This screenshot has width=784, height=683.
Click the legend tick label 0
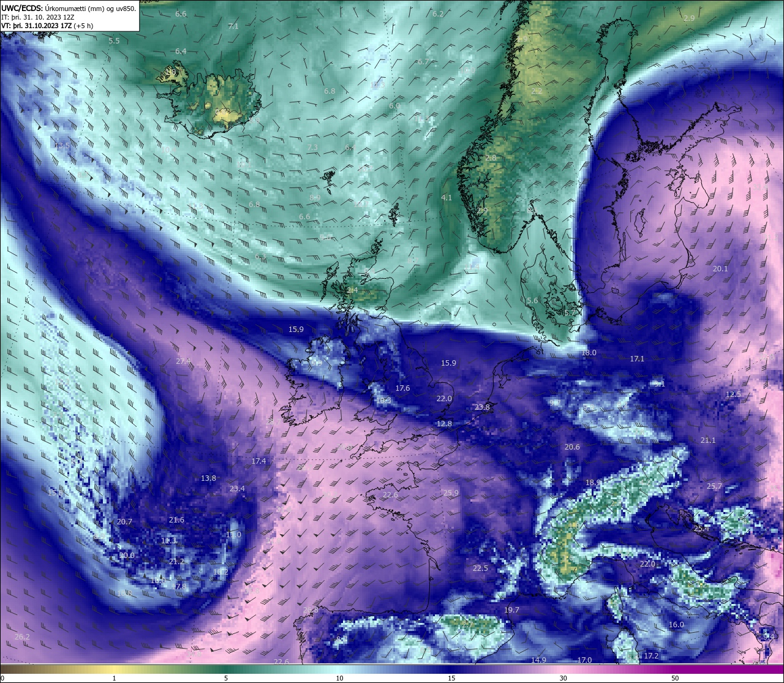(2, 678)
